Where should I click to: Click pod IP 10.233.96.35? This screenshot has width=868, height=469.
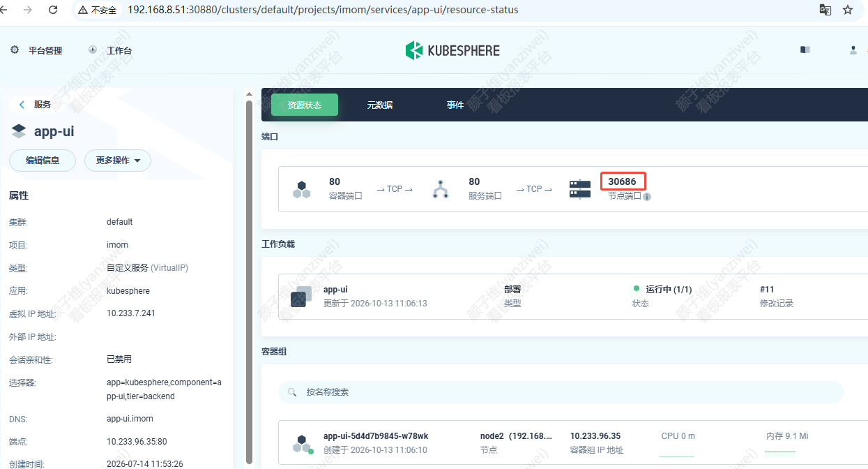tap(595, 435)
